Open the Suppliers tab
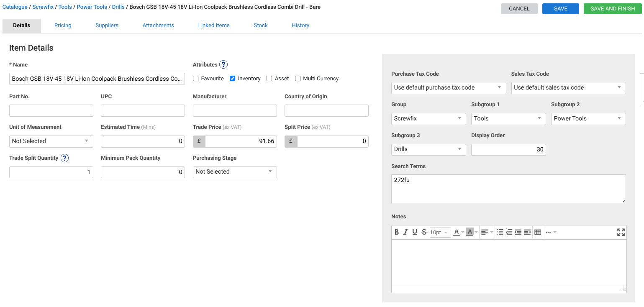 point(107,26)
